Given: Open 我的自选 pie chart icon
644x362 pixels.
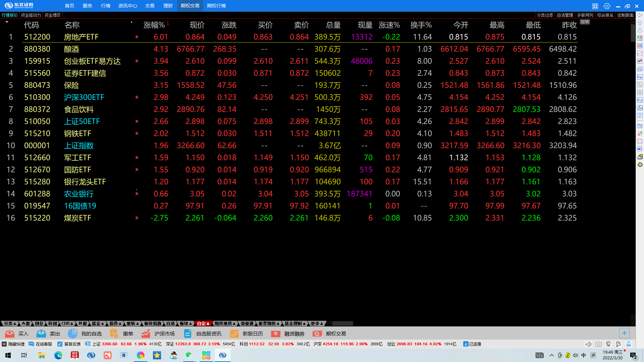Looking at the screenshot, I should (72, 334).
